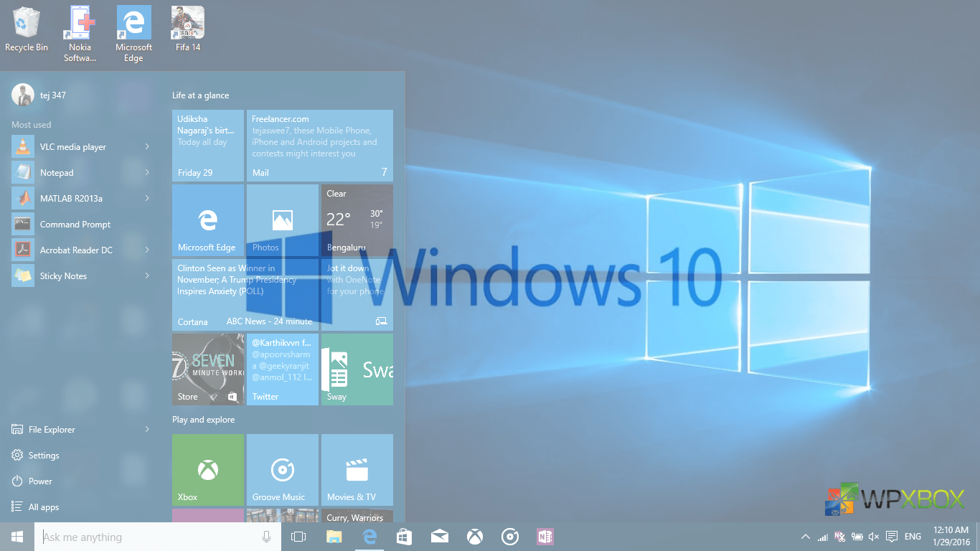This screenshot has height=551, width=980.
Task: Select the Microsoft Edge desktop shortcut
Action: 133,34
